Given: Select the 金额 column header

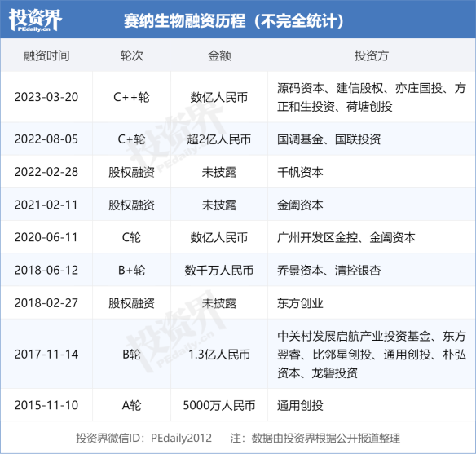Looking at the screenshot, I should coord(219,56).
